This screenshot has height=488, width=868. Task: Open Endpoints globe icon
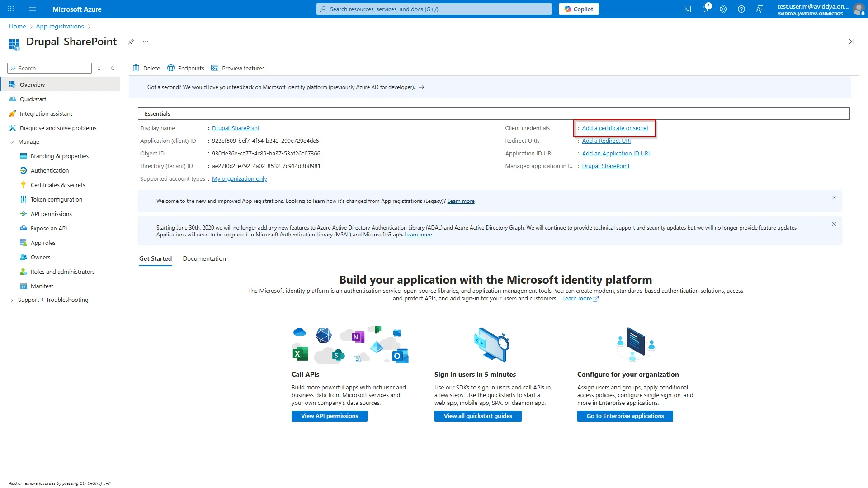click(171, 68)
